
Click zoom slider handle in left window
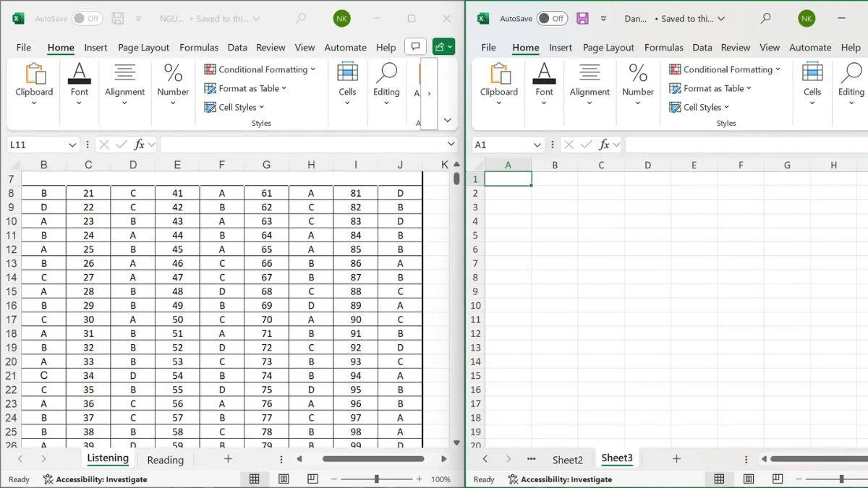coord(376,479)
